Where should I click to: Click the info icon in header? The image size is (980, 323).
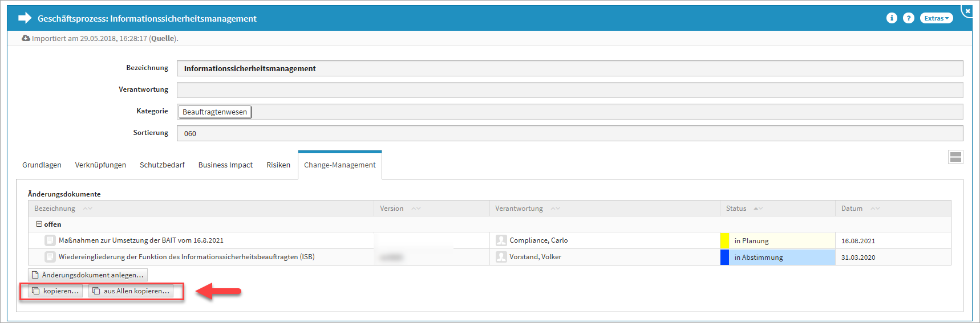point(892,18)
